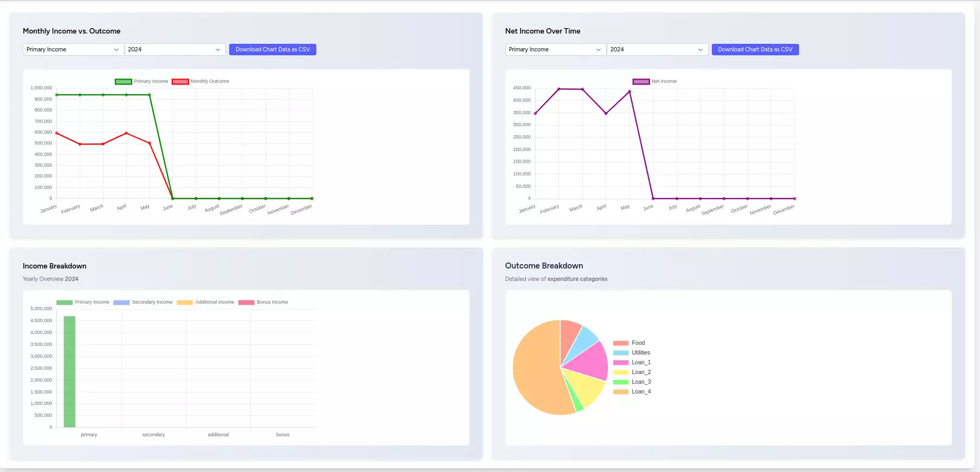Download Monthly Income chart data as CSV
The width and height of the screenshot is (980, 472).
click(272, 49)
